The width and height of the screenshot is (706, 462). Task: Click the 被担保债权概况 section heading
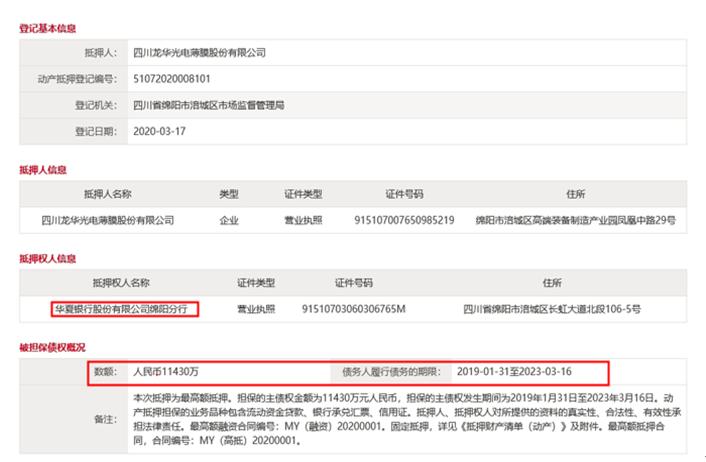tap(52, 347)
